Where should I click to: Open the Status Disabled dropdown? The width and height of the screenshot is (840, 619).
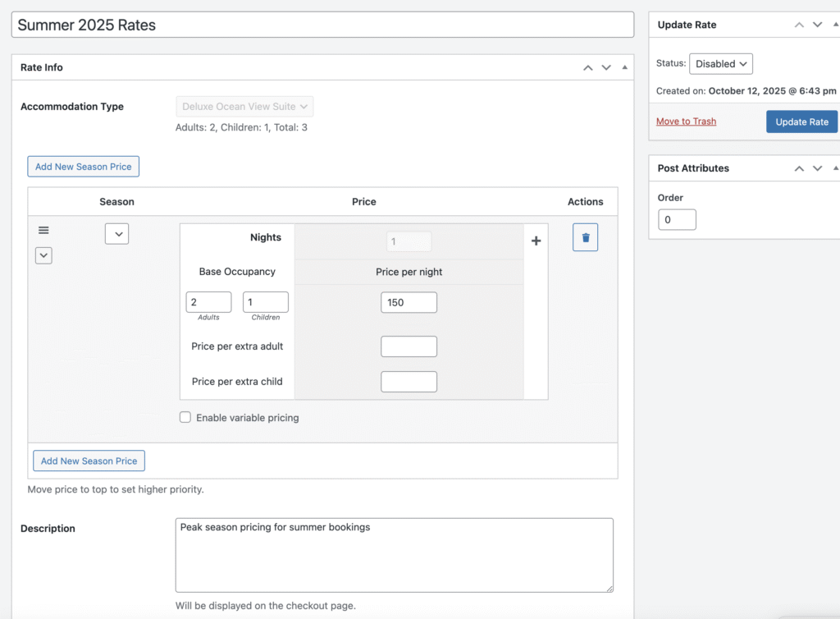720,64
